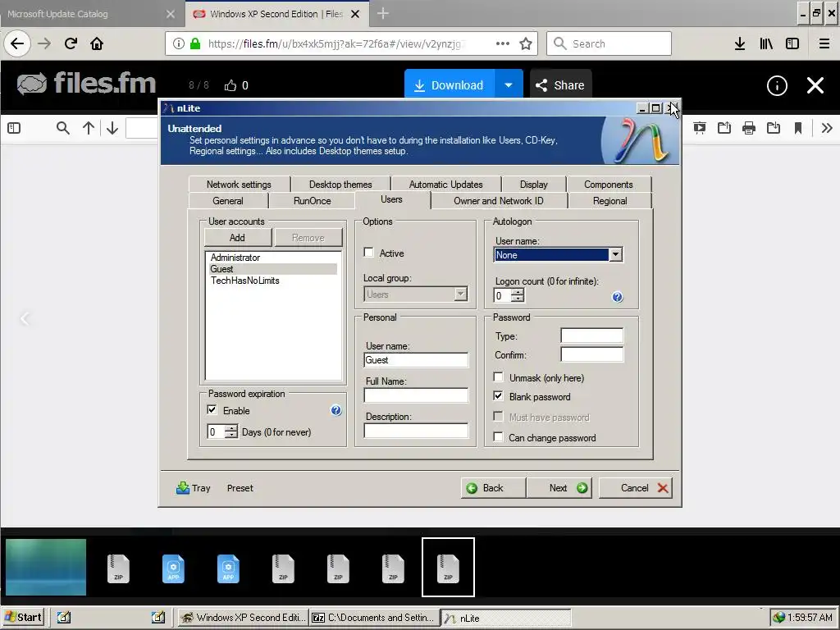
Task: Click the first image thumbnail in filmstrip
Action: coord(46,568)
